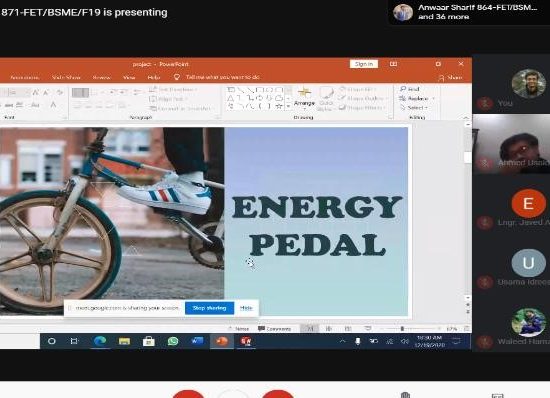Image resolution: width=550 pixels, height=398 pixels.
Task: Open the Review ribbon tab
Action: click(x=101, y=77)
